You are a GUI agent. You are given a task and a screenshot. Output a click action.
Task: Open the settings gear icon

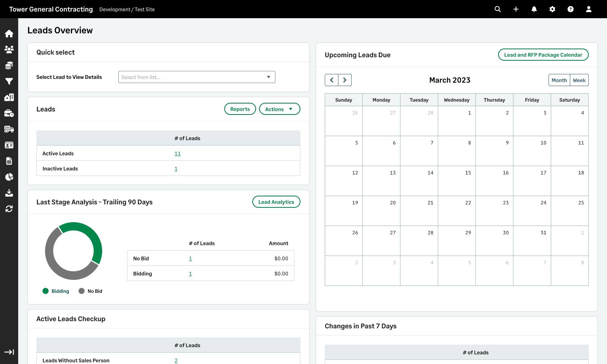pos(552,9)
